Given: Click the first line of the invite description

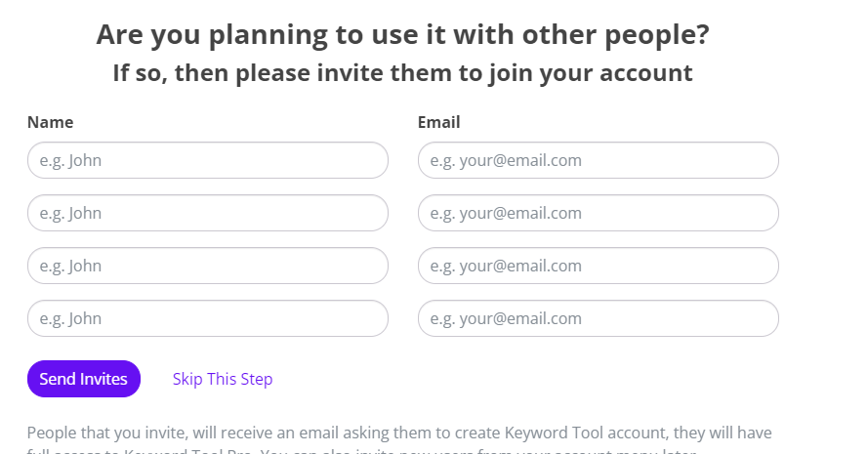Looking at the screenshot, I should (x=399, y=433).
